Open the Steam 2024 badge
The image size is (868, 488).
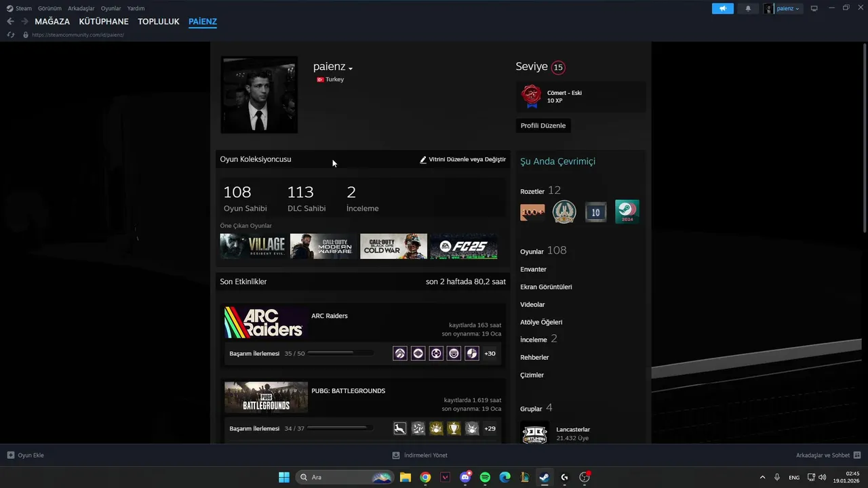(627, 212)
